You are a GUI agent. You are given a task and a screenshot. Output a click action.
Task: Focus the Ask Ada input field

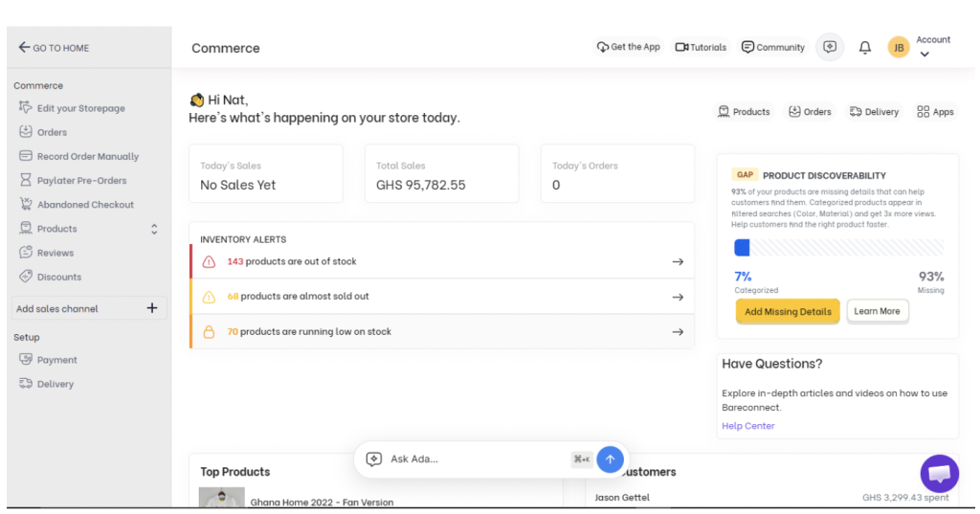(x=477, y=459)
